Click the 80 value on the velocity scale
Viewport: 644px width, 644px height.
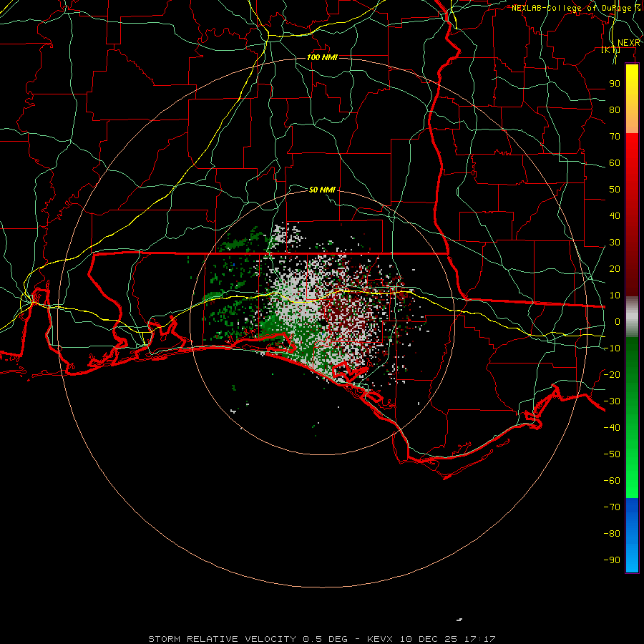[615, 109]
